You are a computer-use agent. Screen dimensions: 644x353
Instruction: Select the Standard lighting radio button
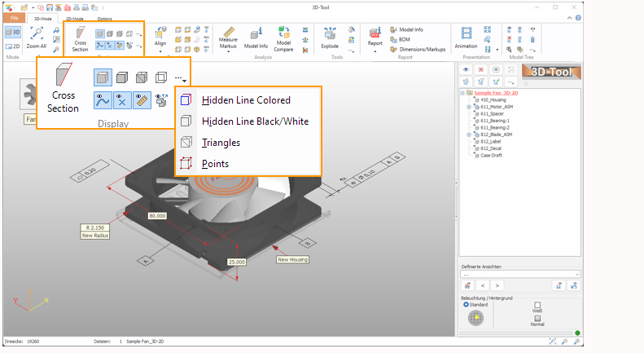click(x=467, y=304)
